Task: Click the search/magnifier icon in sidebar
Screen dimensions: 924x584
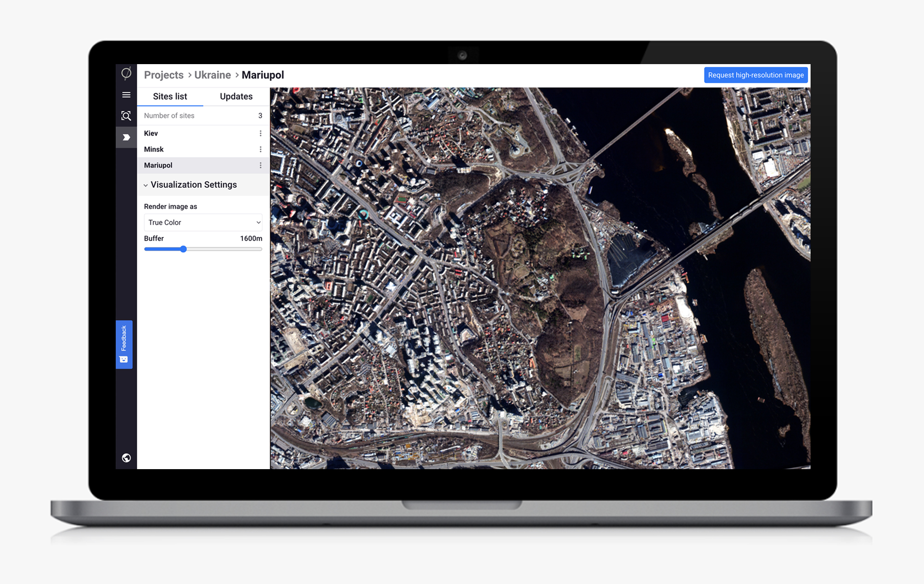Action: coord(126,116)
